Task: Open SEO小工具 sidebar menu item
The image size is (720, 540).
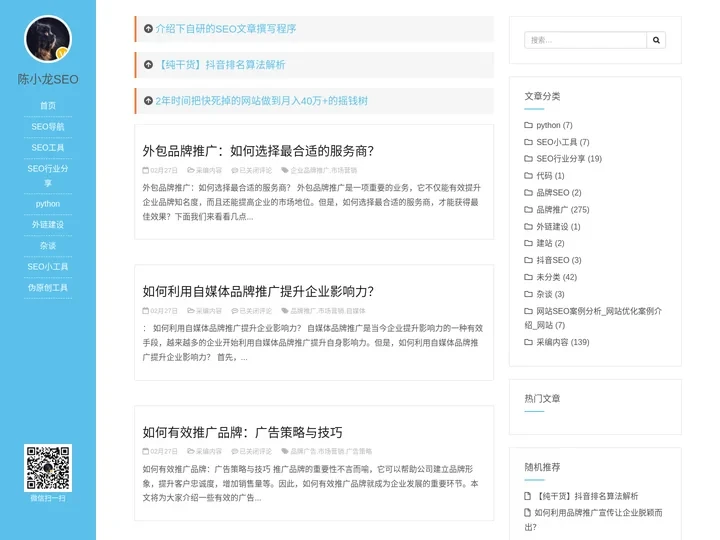Action: (48, 267)
